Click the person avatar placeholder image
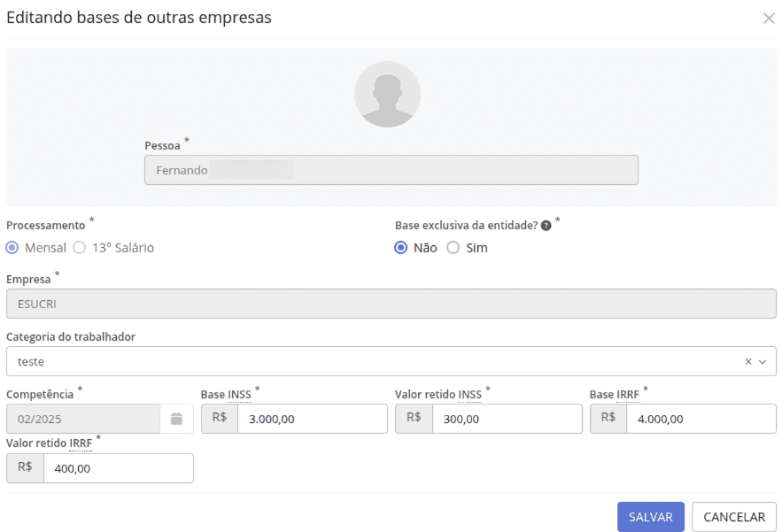 pyautogui.click(x=387, y=94)
